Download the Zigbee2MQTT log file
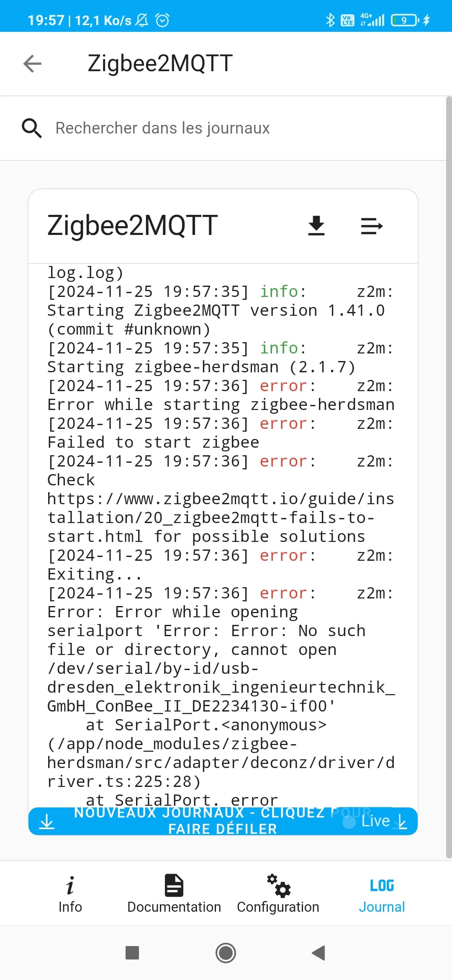Image resolution: width=452 pixels, height=980 pixels. (316, 226)
